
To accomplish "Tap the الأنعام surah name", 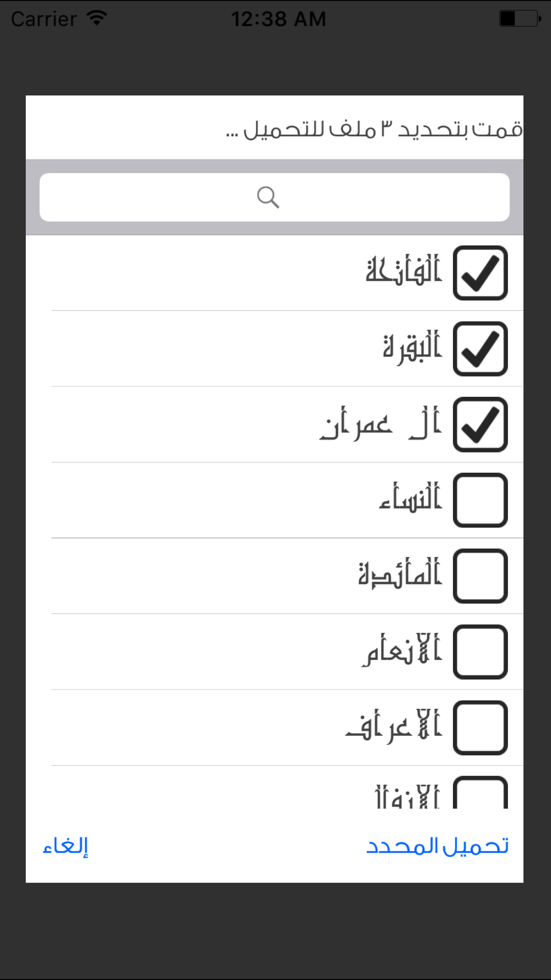I will point(402,650).
